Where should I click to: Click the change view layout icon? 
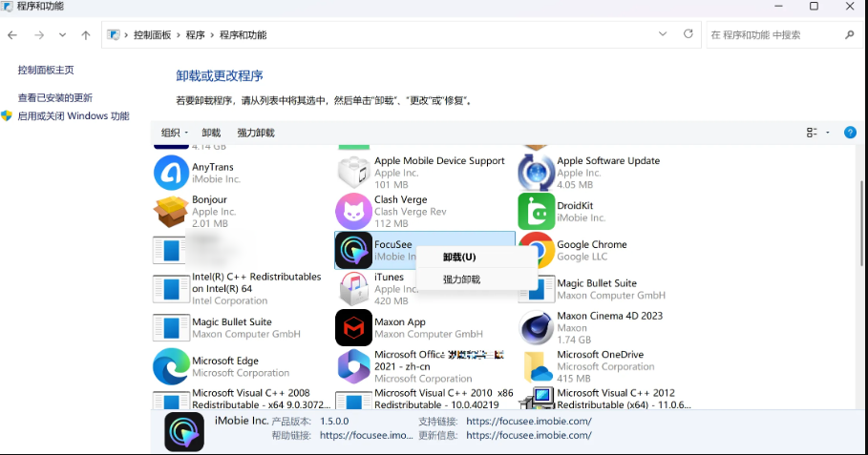[x=812, y=133]
